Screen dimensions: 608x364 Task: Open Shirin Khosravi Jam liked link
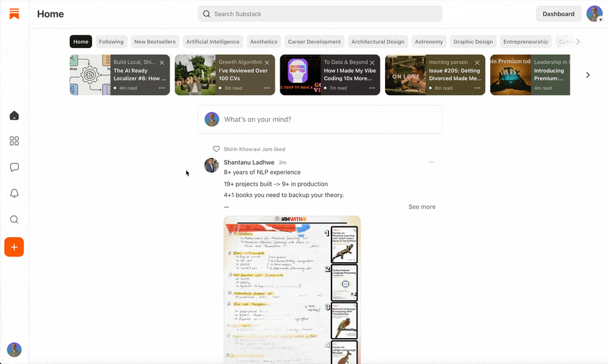(254, 149)
